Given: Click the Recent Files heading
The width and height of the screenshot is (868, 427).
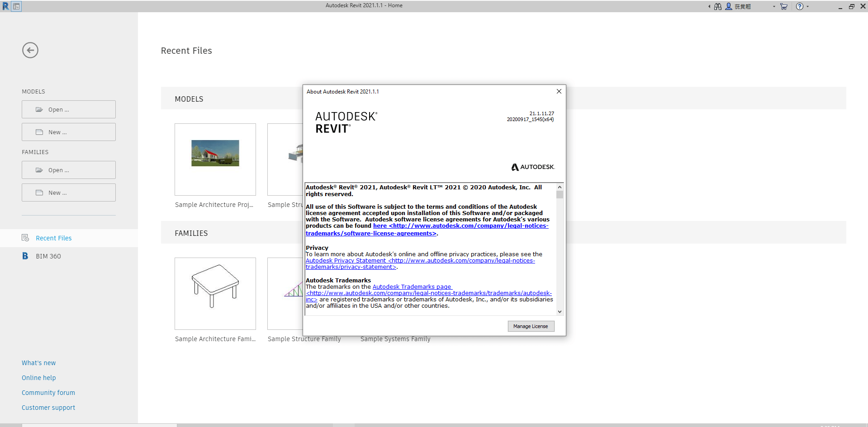Looking at the screenshot, I should point(186,51).
